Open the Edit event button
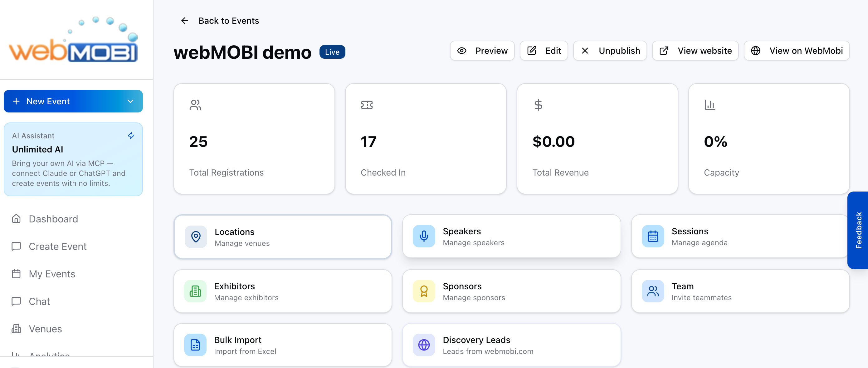Image resolution: width=868 pixels, height=368 pixels. coord(544,51)
